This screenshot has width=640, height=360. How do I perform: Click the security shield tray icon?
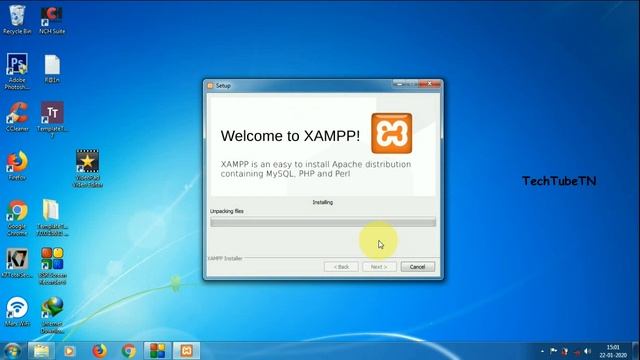click(565, 351)
